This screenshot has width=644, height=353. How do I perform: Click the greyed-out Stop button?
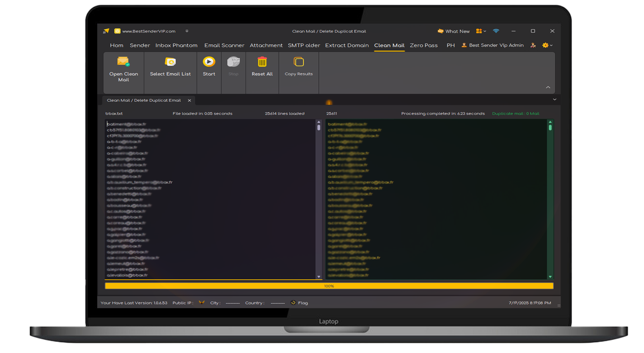pyautogui.click(x=233, y=66)
